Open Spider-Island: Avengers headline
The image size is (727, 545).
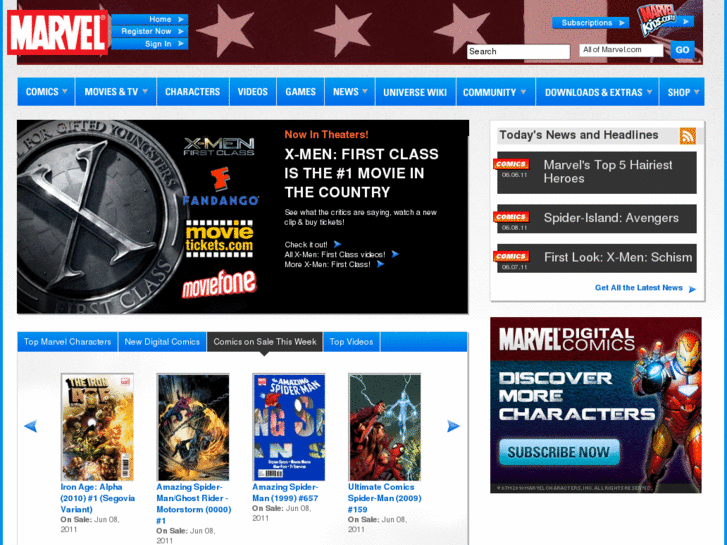click(611, 218)
